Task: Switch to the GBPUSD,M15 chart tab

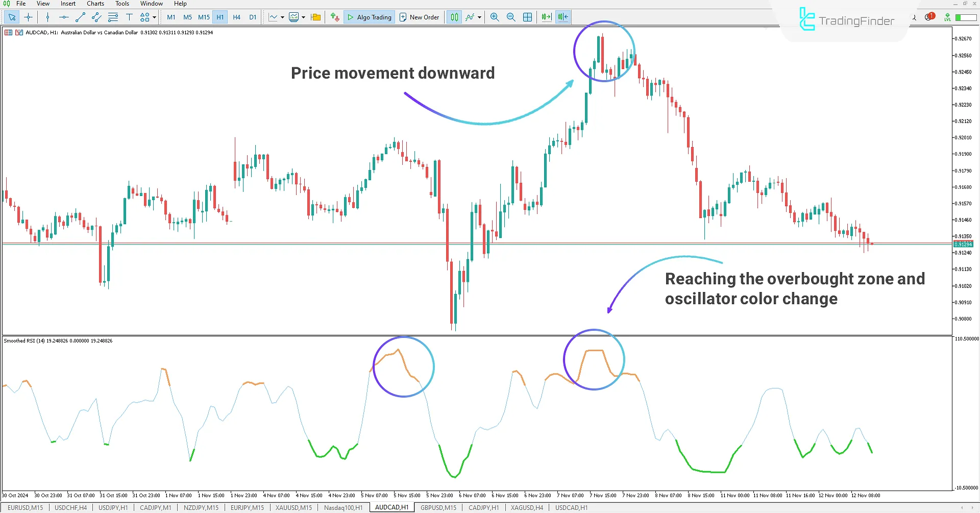Action: click(437, 507)
